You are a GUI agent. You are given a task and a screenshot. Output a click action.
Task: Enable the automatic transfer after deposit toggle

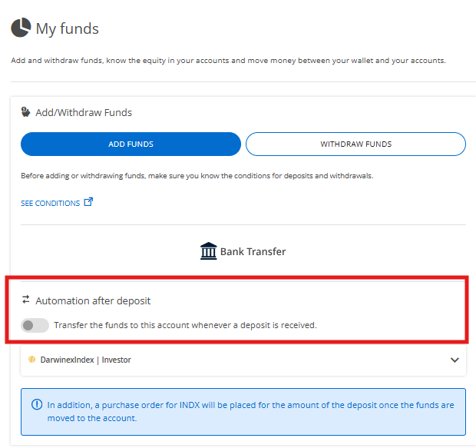35,325
